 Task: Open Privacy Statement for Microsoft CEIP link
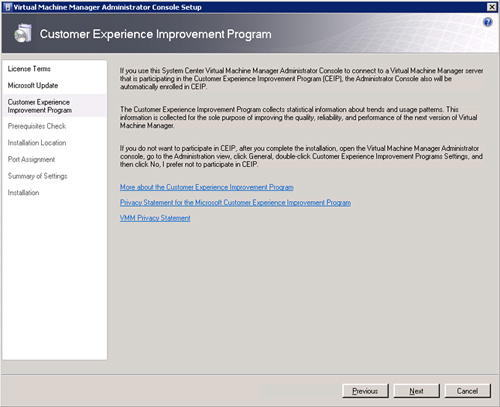click(x=235, y=203)
